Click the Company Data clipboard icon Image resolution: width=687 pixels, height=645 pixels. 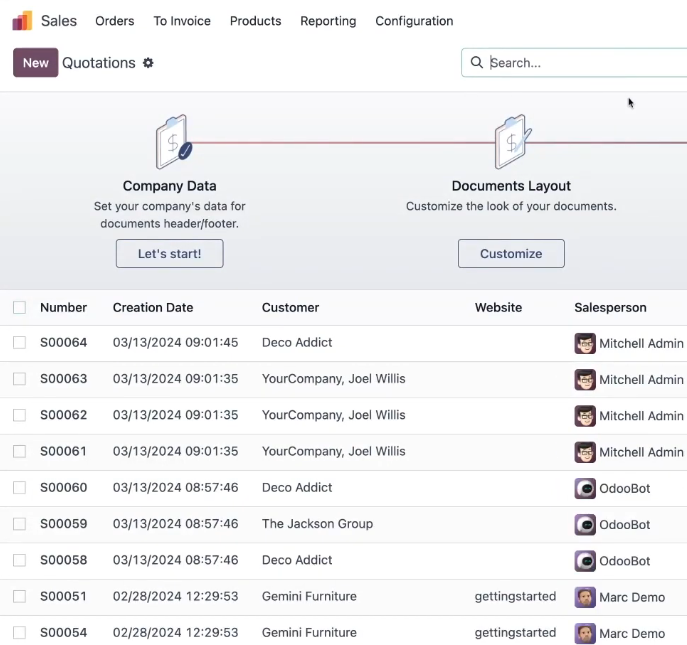point(174,142)
